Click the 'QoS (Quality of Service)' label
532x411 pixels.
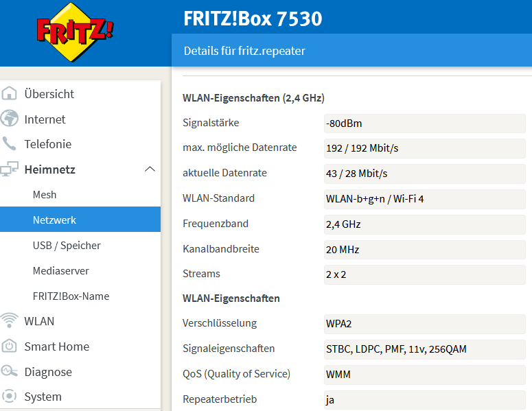[x=236, y=374]
